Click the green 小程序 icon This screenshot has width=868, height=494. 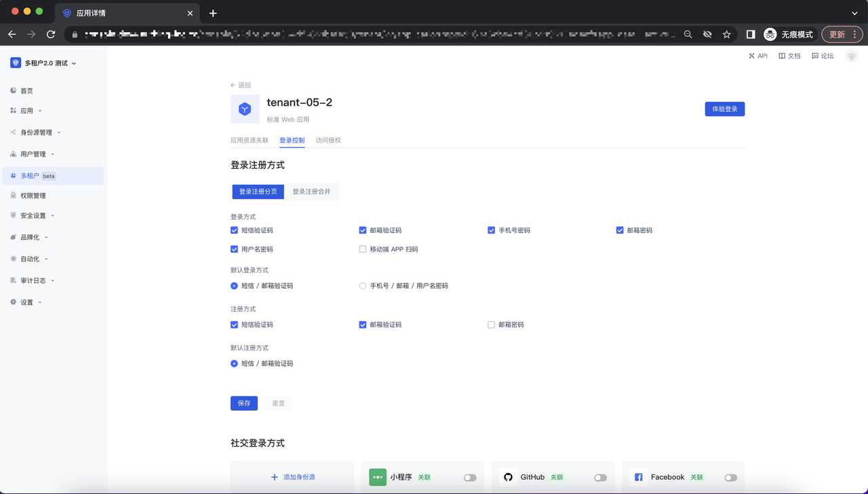pos(378,477)
